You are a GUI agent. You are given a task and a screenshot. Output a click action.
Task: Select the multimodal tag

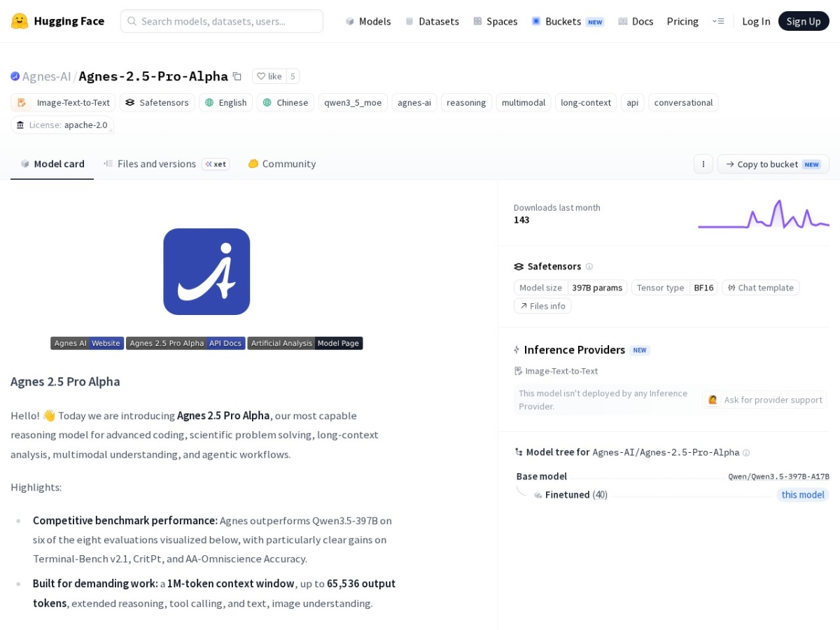click(x=524, y=103)
